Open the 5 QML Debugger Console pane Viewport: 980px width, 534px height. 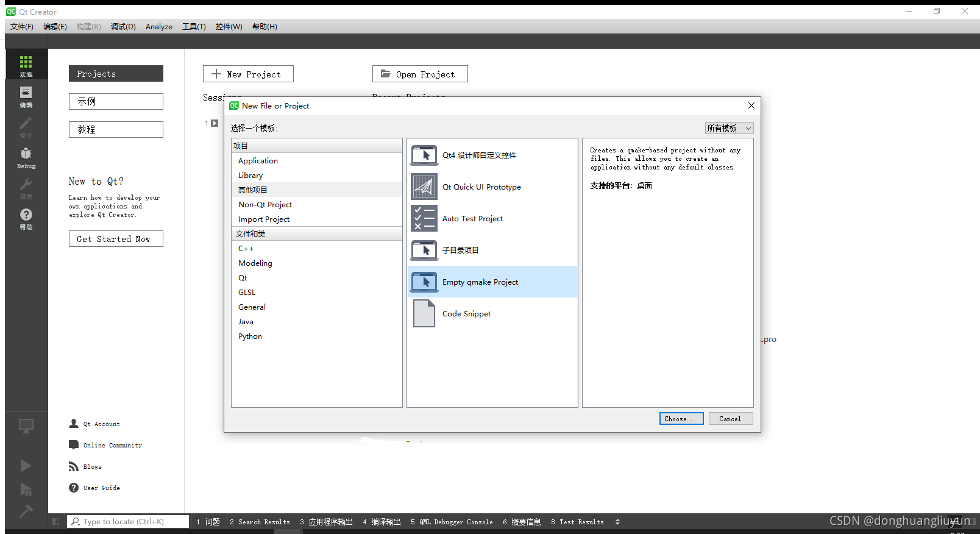coord(452,522)
